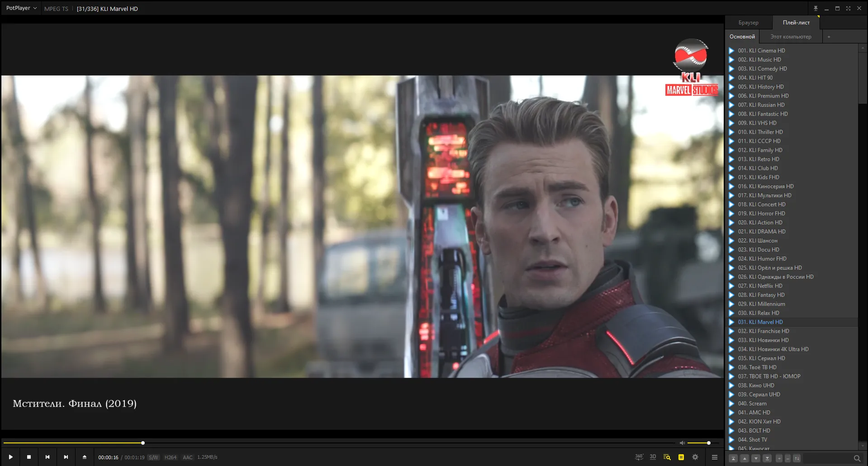
Task: Select 031. KLI Marvel HD entry
Action: 792,322
